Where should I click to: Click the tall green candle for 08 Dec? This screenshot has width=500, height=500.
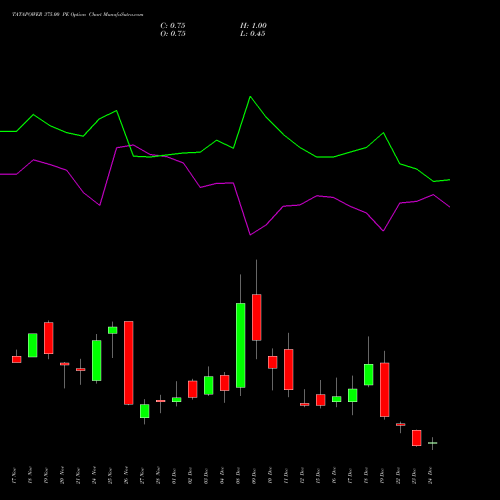coord(241,345)
